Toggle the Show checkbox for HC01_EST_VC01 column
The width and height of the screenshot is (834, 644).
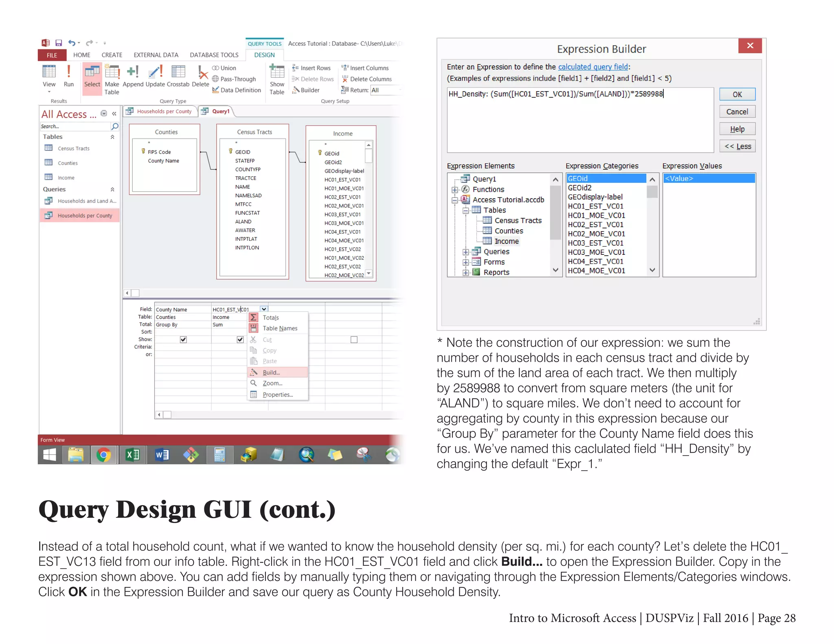click(240, 340)
